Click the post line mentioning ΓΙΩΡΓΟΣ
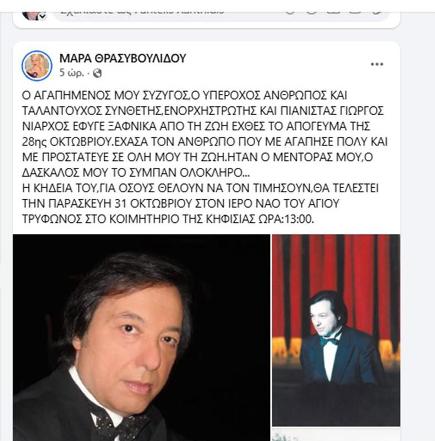The height and width of the screenshot is (441, 435). 203,111
